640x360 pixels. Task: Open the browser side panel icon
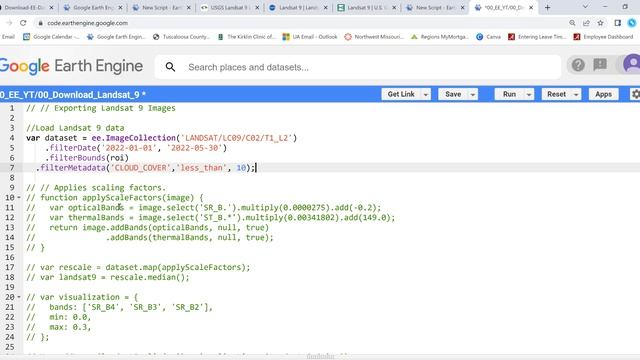(618, 23)
